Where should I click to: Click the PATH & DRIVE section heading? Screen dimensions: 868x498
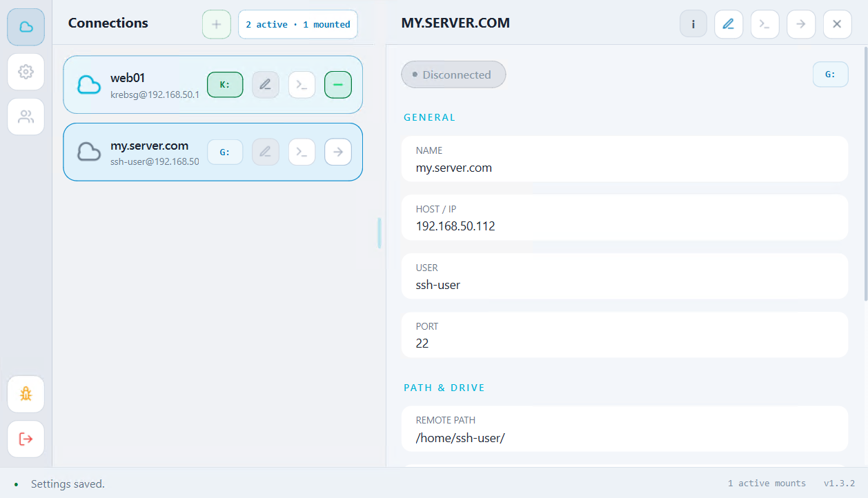(x=444, y=388)
